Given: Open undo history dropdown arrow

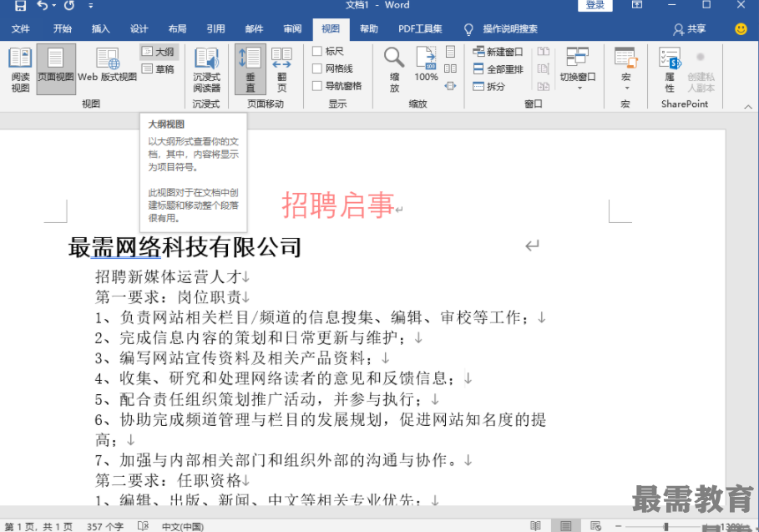Looking at the screenshot, I should [53, 6].
